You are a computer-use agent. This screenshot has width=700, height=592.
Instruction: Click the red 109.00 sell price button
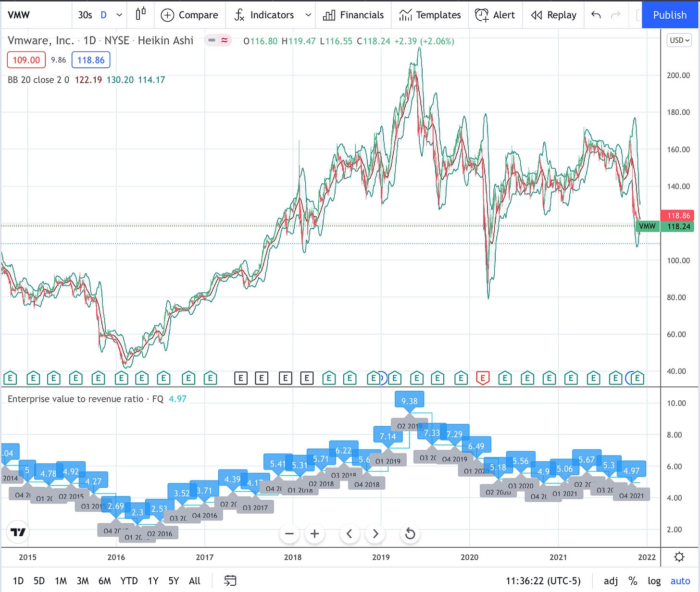(26, 60)
